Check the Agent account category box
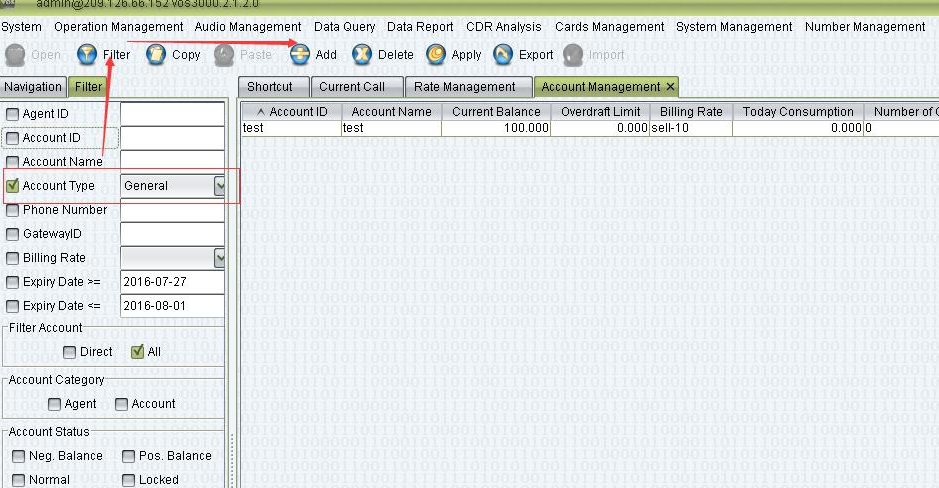 [x=54, y=404]
